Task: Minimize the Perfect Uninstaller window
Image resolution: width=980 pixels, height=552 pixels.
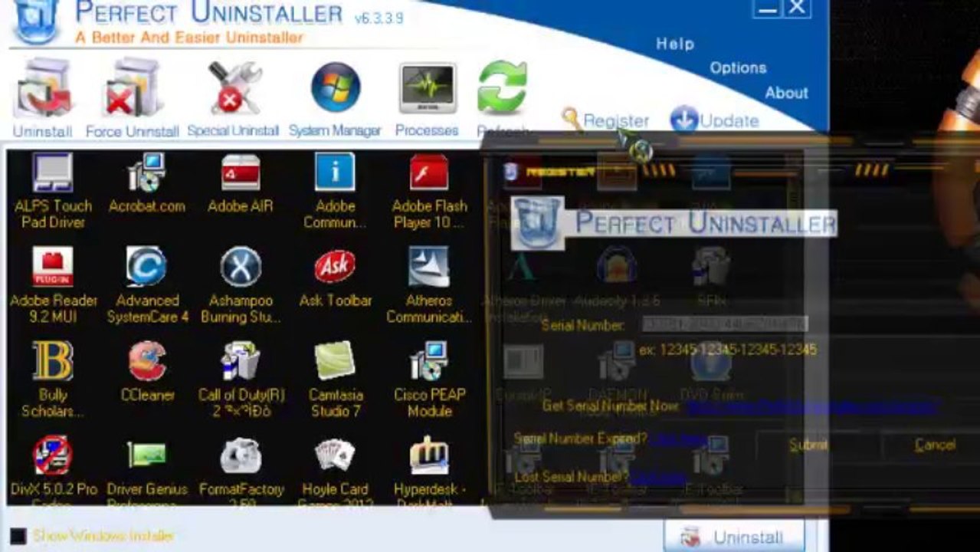Action: click(766, 8)
